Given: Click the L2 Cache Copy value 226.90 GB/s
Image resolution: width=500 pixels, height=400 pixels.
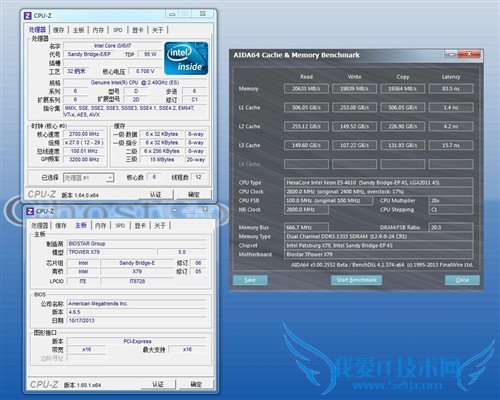Looking at the screenshot, I should pyautogui.click(x=403, y=126).
